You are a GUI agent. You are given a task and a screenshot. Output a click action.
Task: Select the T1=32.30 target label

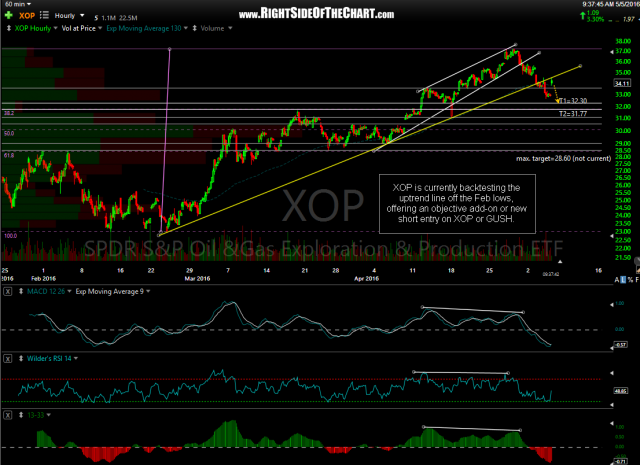[573, 101]
